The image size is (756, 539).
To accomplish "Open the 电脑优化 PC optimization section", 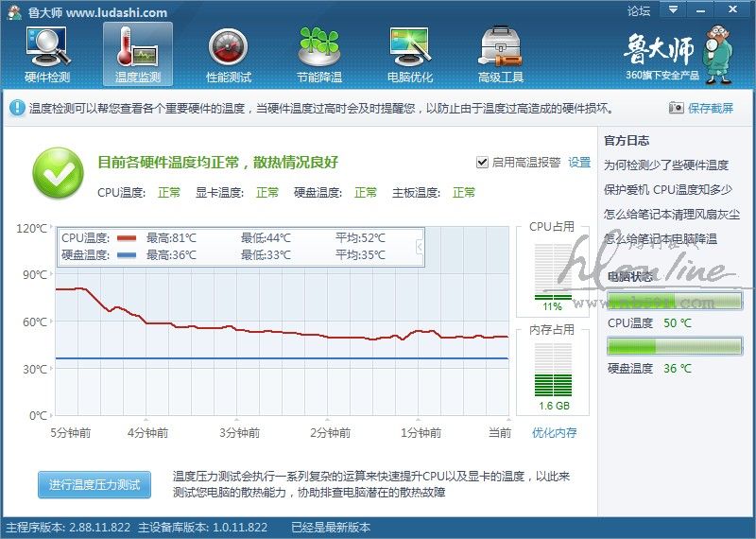I will pos(410,55).
